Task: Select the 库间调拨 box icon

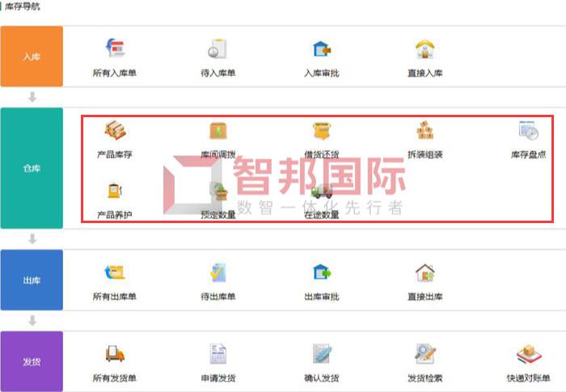Action: coord(218,130)
